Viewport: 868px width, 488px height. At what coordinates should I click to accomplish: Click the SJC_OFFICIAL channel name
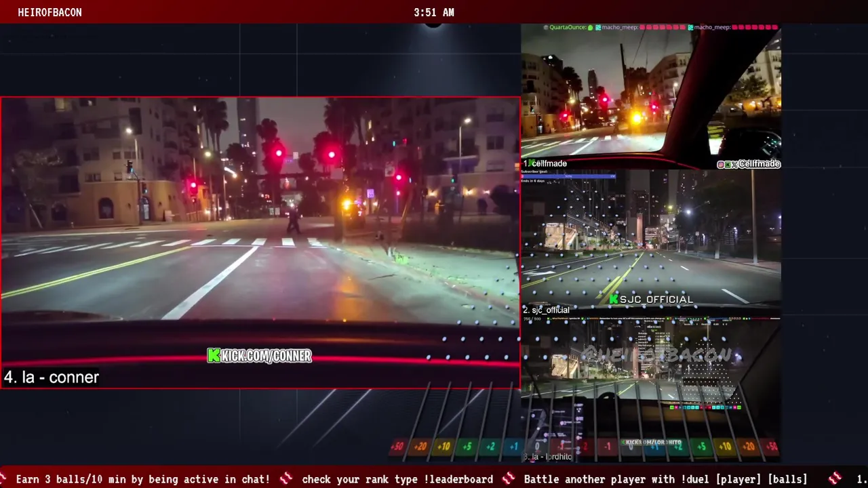(x=656, y=299)
